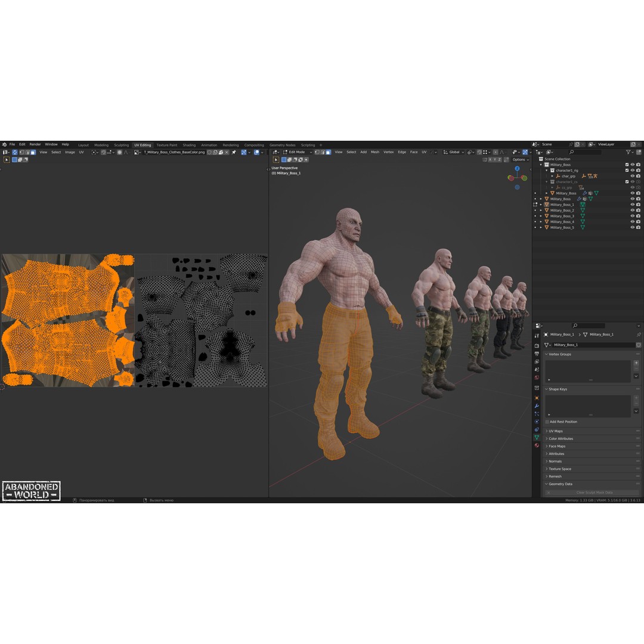644x644 pixels.
Task: Click the Blender logo icon in the top bar
Action: [5, 144]
